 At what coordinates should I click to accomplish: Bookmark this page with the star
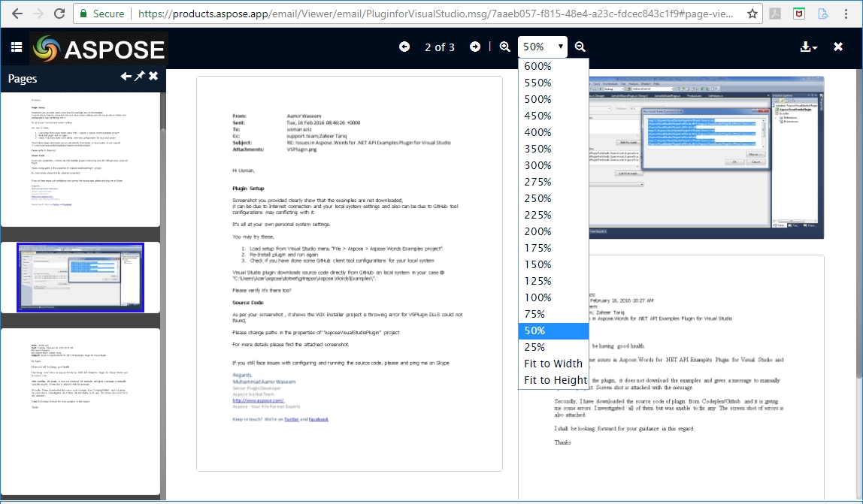(x=752, y=14)
